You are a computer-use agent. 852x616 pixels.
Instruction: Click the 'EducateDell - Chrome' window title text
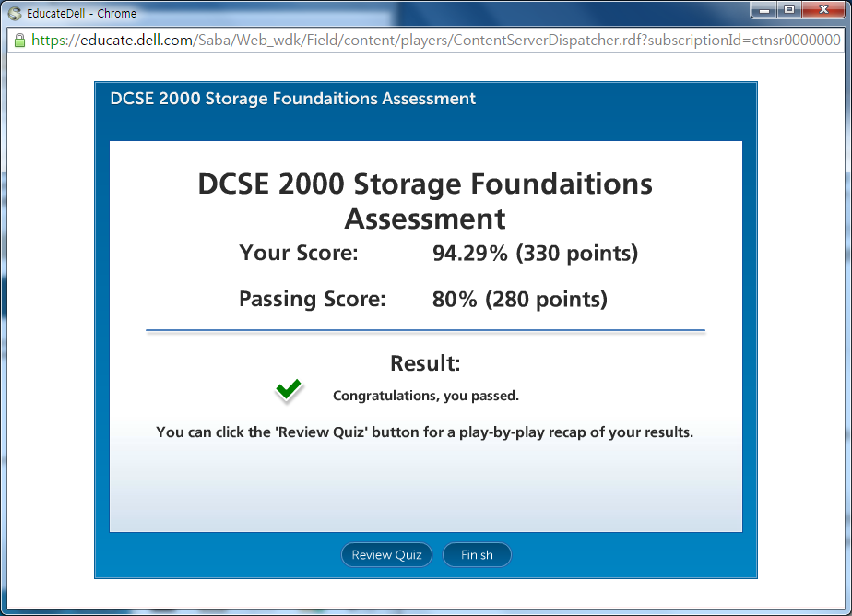pos(81,14)
